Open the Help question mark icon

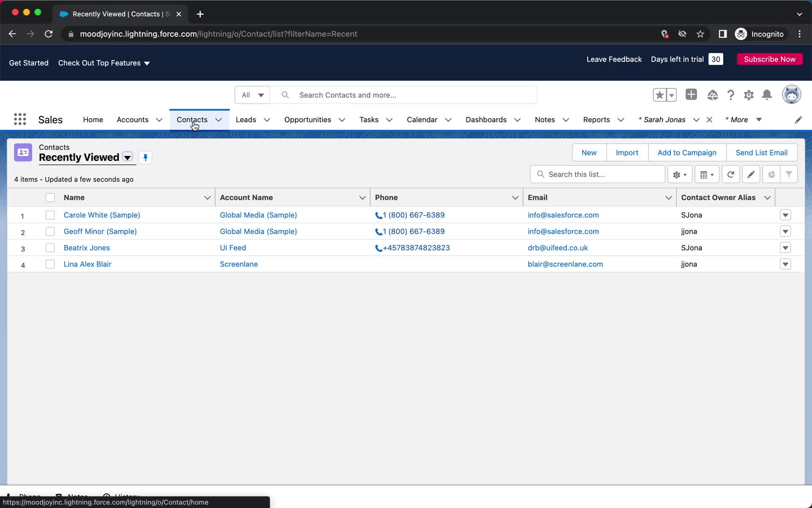(x=730, y=95)
